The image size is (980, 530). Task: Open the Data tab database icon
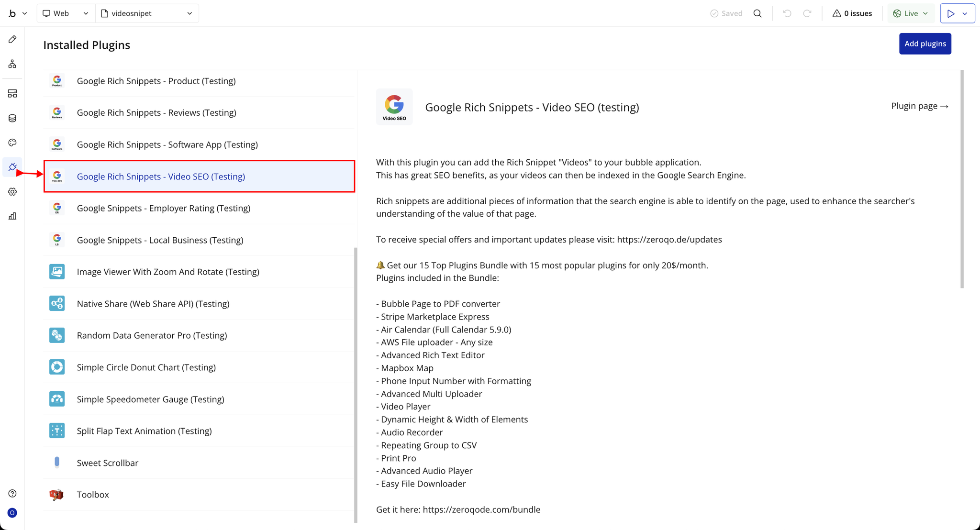coord(12,118)
